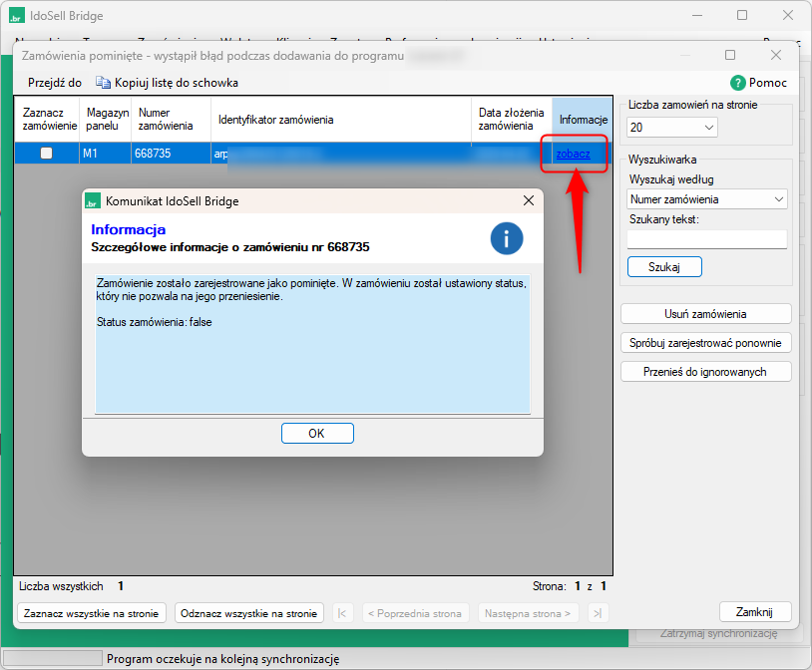Open the 'Wyszukaj według' combo box
The width and height of the screenshot is (812, 670).
[707, 199]
